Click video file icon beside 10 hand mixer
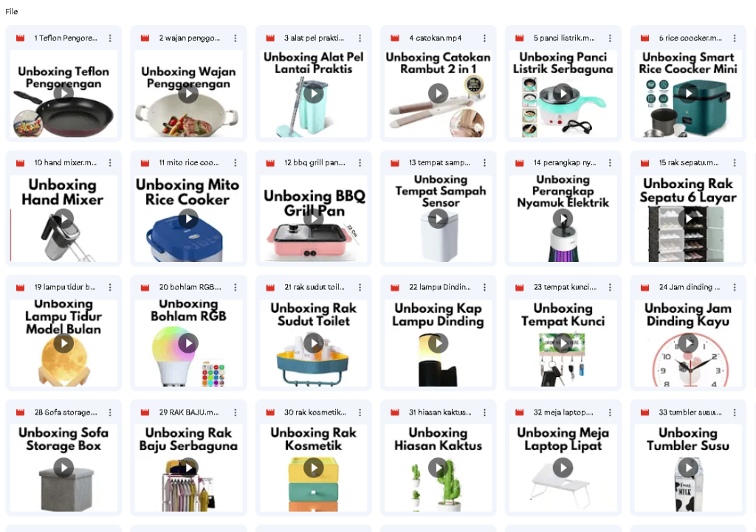This screenshot has width=756, height=532. (20, 163)
